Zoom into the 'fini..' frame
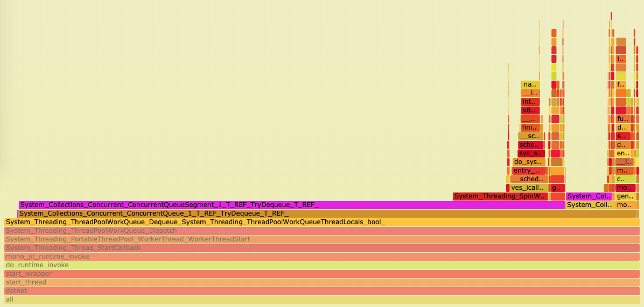 pos(530,127)
